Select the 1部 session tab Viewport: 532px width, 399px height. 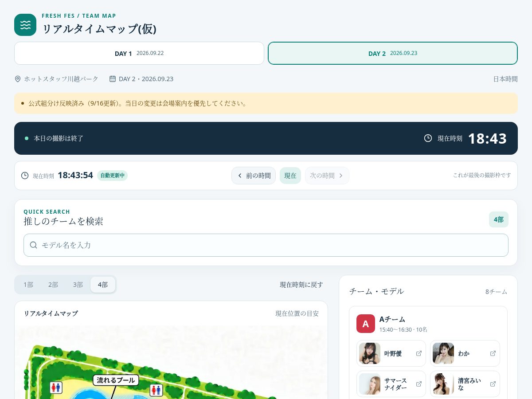(x=28, y=285)
